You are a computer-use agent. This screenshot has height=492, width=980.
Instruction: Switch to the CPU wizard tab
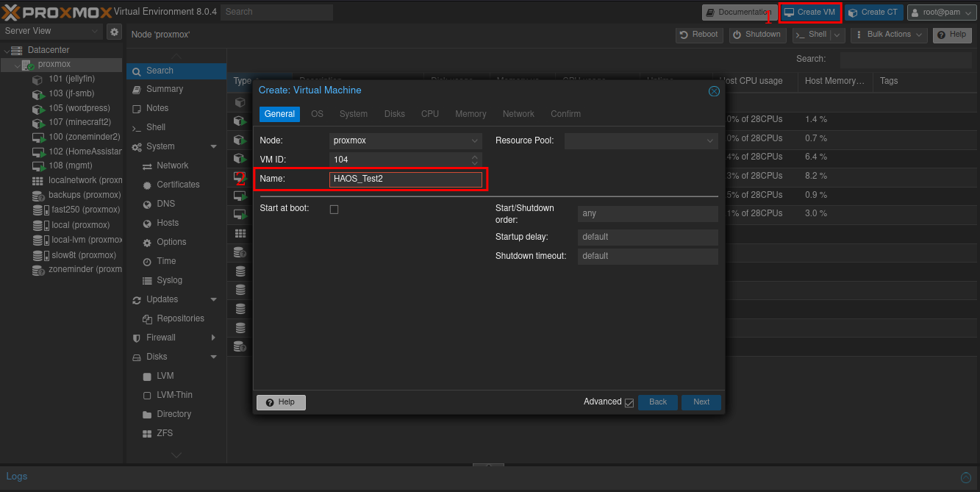(430, 114)
